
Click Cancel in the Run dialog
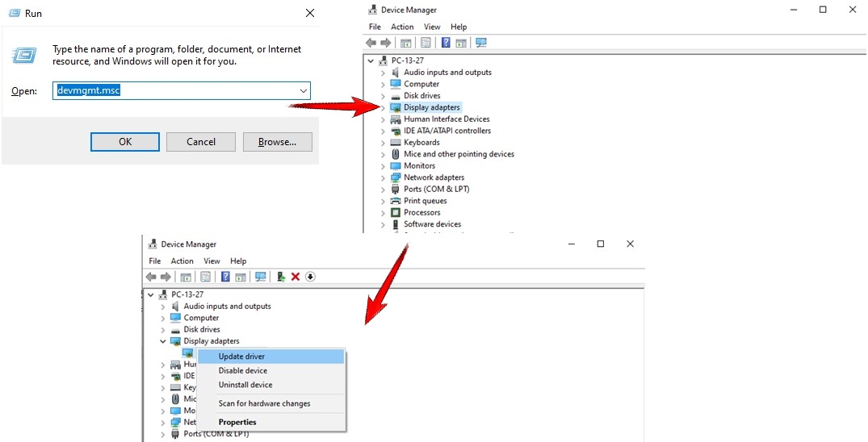click(x=201, y=142)
